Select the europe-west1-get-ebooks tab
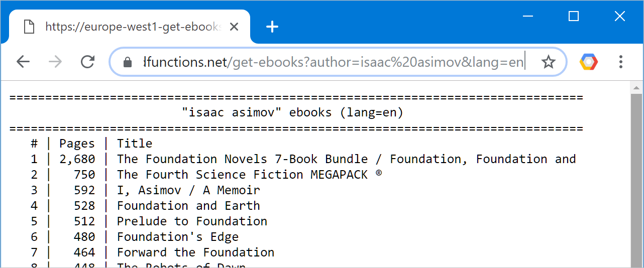Viewport: 644px width, 268px height. click(x=130, y=27)
